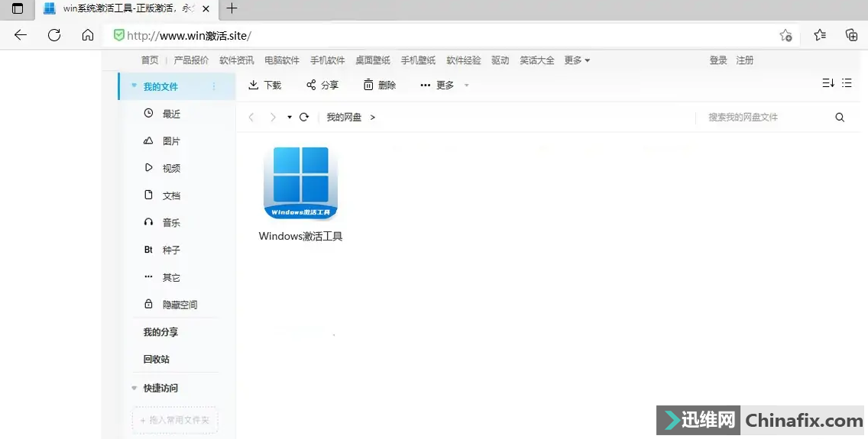
Task: Open 电脑软件 navigation item
Action: coord(282,60)
